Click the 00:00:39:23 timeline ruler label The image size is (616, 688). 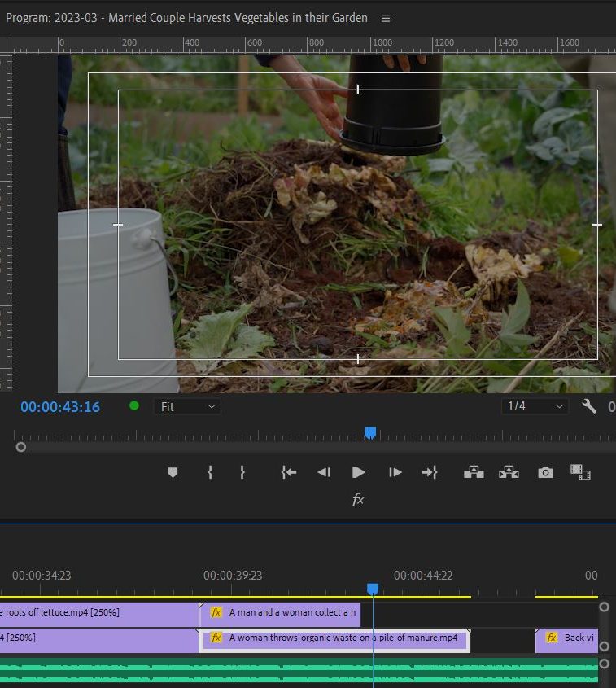233,576
